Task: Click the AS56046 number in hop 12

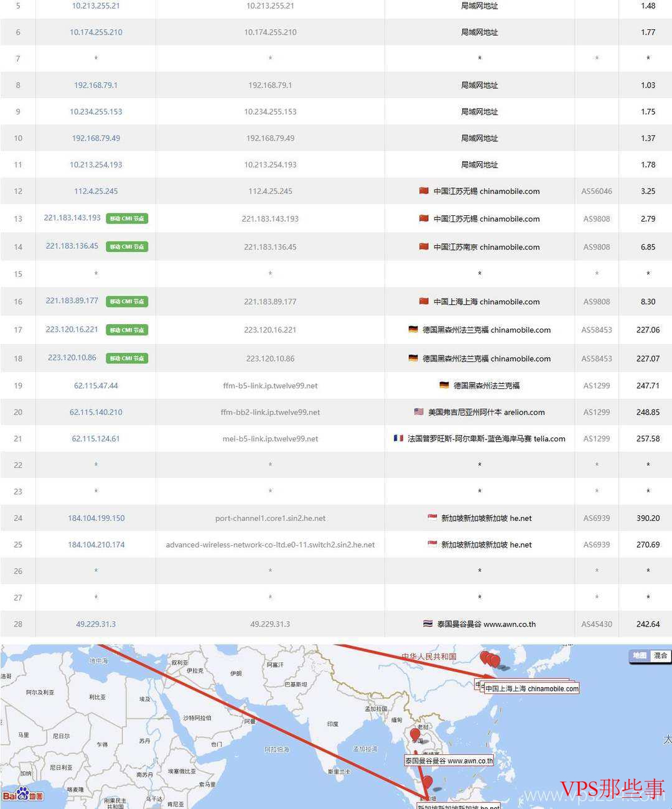Action: coord(597,191)
